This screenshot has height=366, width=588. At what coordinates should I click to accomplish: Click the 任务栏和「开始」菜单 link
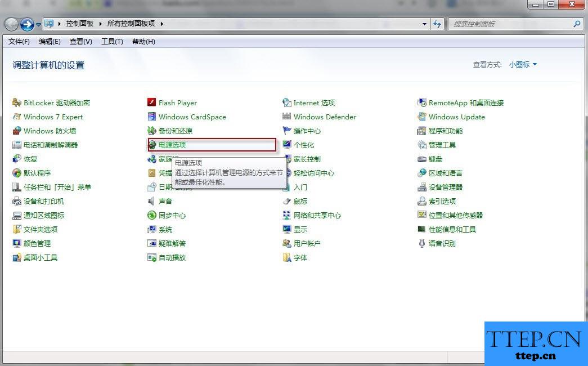tap(57, 187)
